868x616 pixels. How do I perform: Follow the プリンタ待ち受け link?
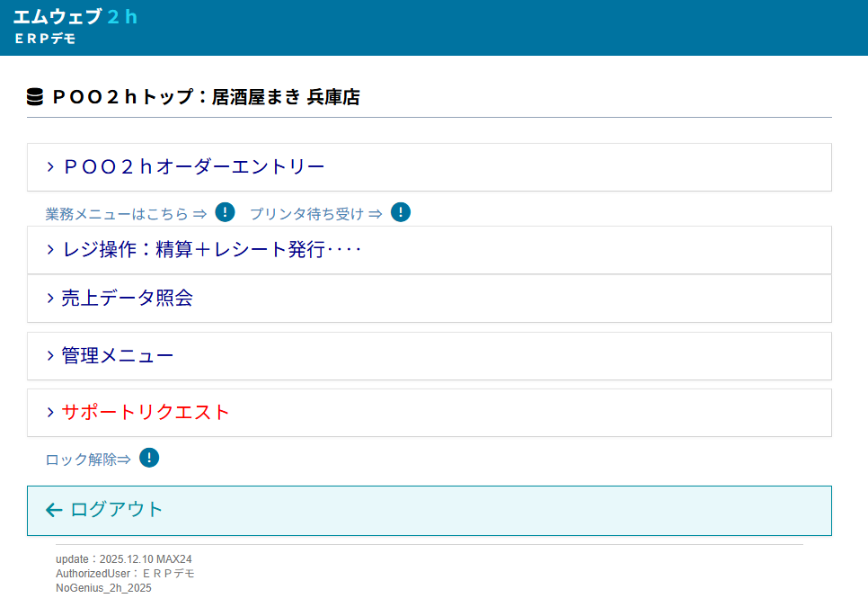(315, 214)
